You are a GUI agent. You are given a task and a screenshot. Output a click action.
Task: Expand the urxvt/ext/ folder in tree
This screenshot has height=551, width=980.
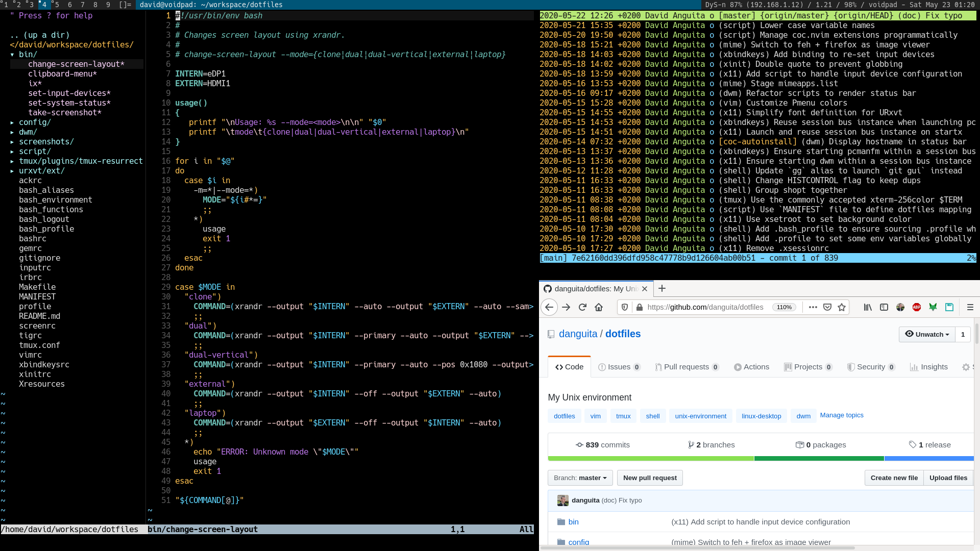12,171
